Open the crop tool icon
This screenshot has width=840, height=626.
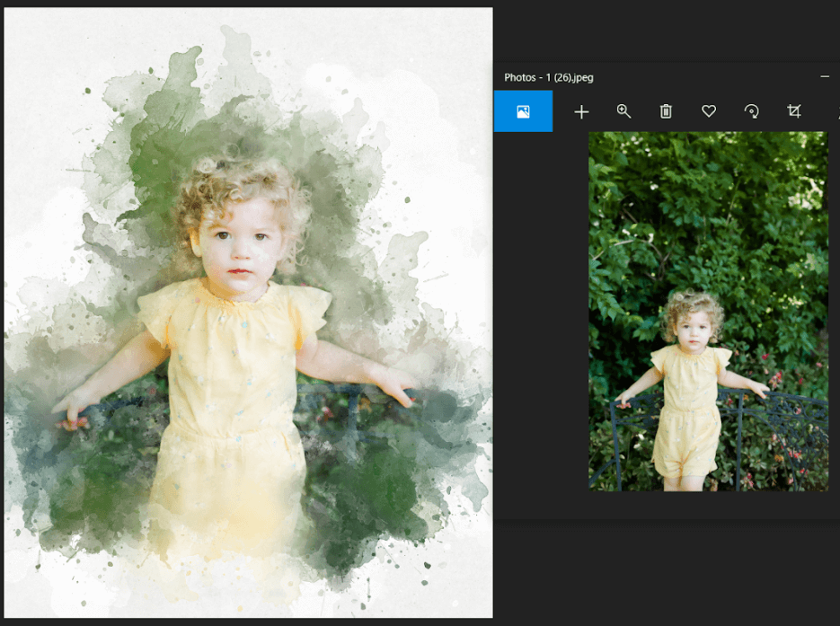coord(793,111)
